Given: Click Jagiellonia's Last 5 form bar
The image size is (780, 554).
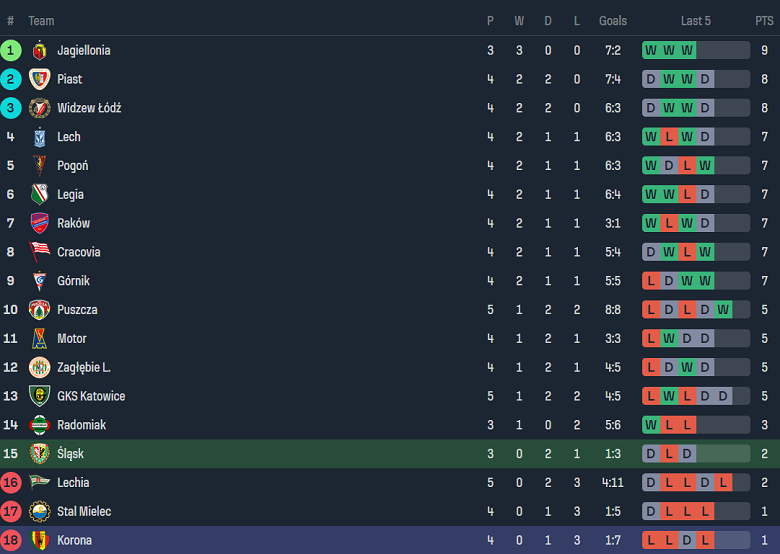Looking at the screenshot, I should coord(696,50).
